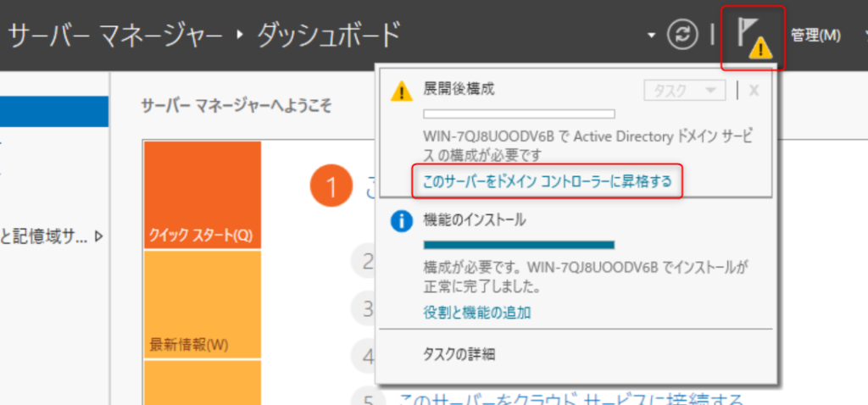
Task: Open the notifications flag with warning badge
Action: click(x=753, y=37)
